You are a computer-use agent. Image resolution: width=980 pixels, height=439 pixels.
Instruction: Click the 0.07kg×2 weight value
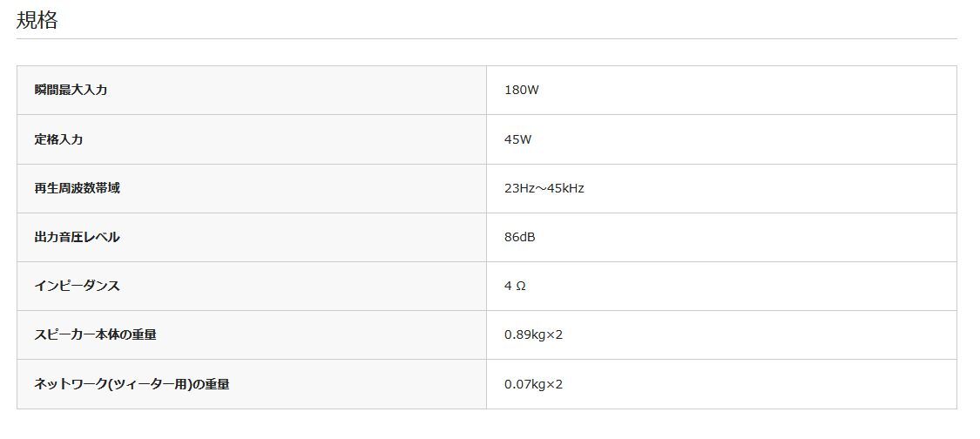pos(534,384)
